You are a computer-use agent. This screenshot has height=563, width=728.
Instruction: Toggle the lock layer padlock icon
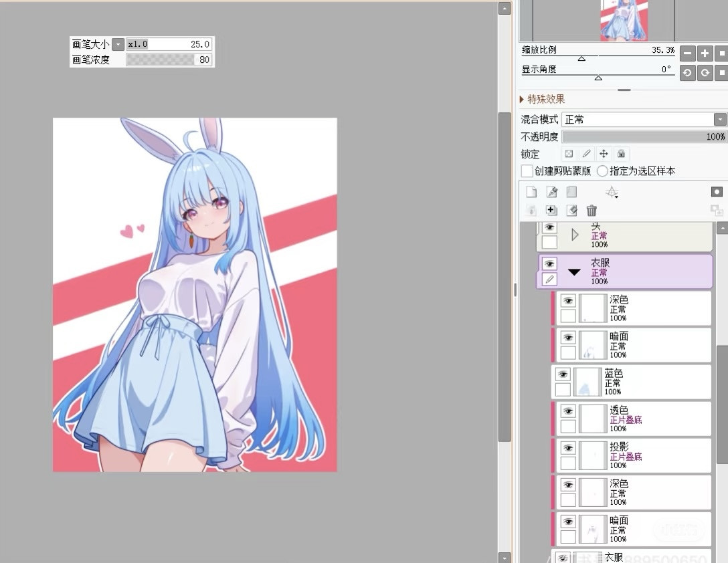(621, 154)
